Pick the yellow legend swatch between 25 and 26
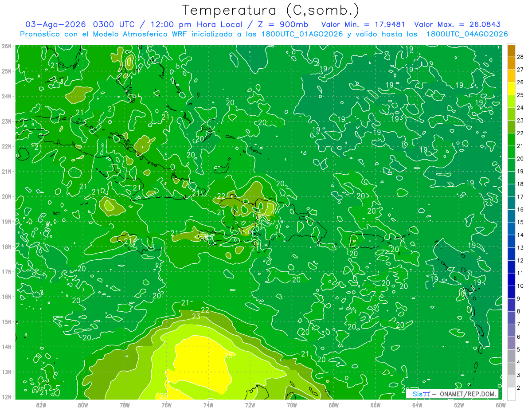This screenshot has height=411, width=532. tap(511, 89)
